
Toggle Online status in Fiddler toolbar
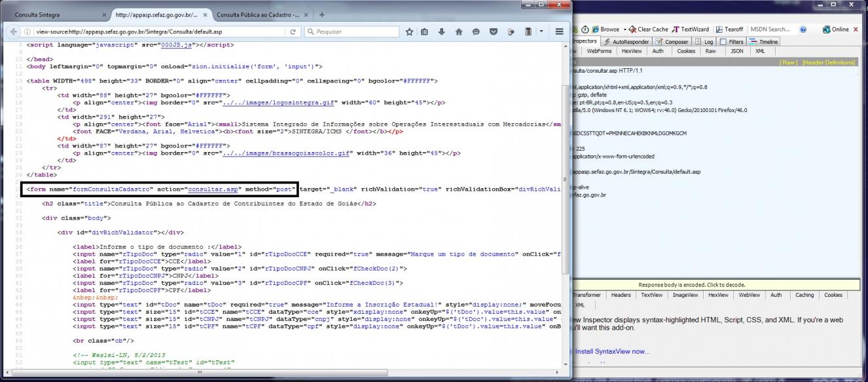click(x=837, y=29)
